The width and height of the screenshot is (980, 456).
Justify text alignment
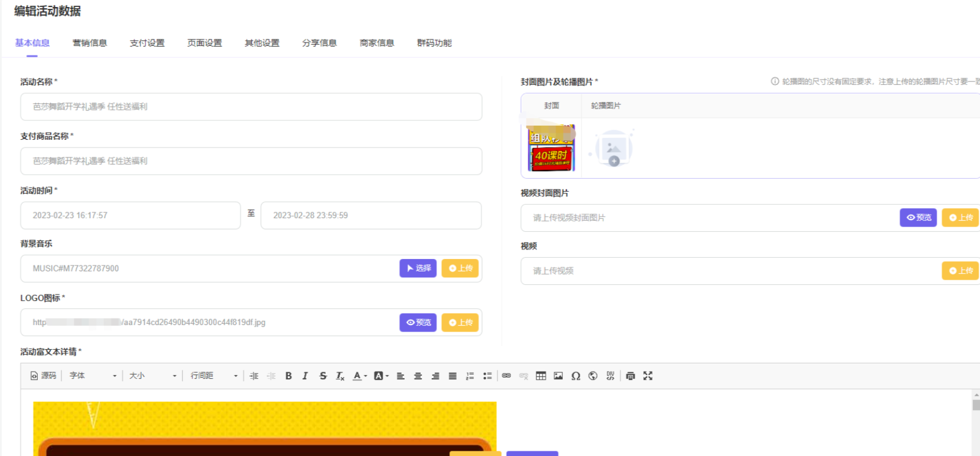(x=453, y=376)
